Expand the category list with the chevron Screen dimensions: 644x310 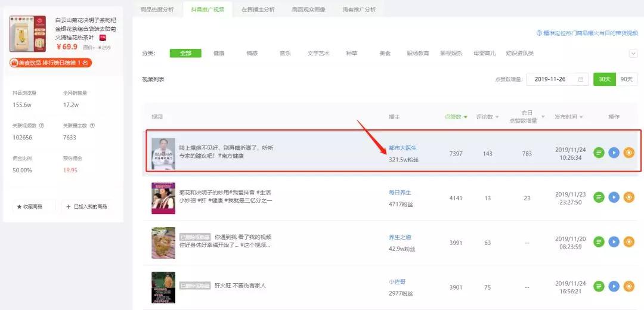pyautogui.click(x=633, y=54)
